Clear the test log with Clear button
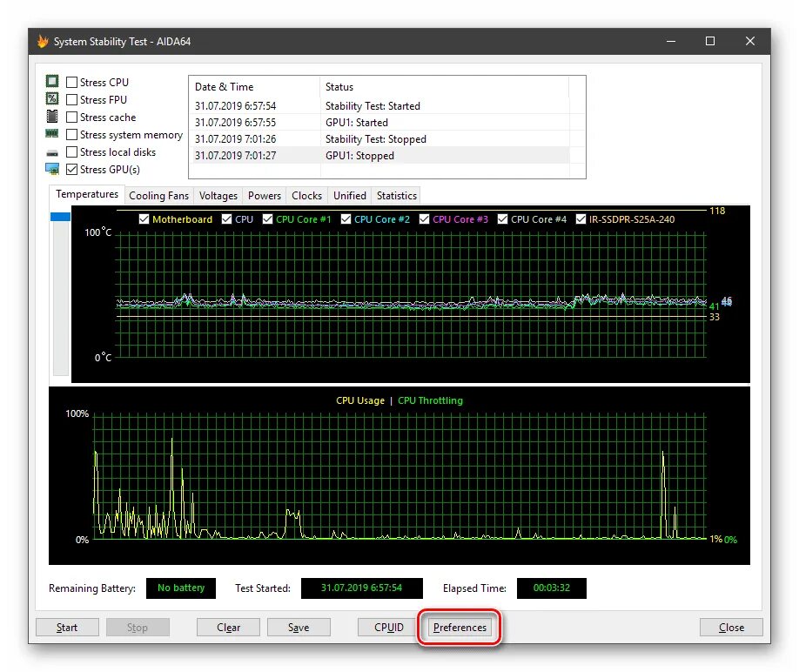 (x=228, y=627)
